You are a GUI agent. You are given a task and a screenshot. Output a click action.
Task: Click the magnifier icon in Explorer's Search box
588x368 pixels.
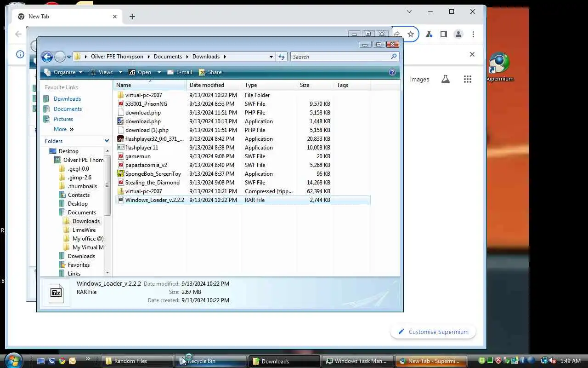coord(394,57)
